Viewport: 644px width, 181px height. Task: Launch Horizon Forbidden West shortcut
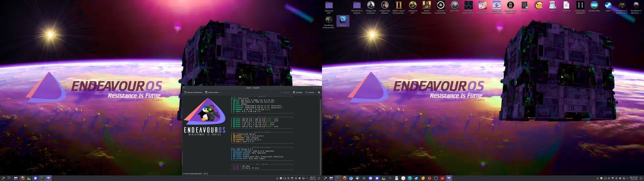click(482, 7)
